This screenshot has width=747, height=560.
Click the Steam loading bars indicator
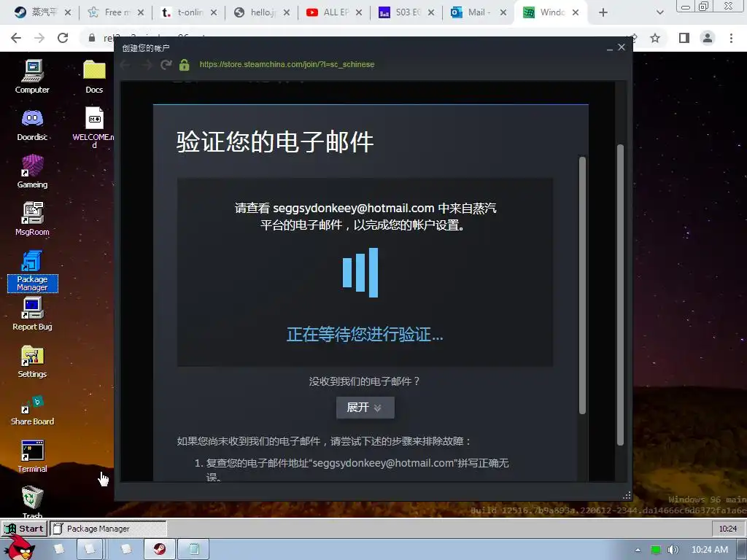pyautogui.click(x=360, y=273)
